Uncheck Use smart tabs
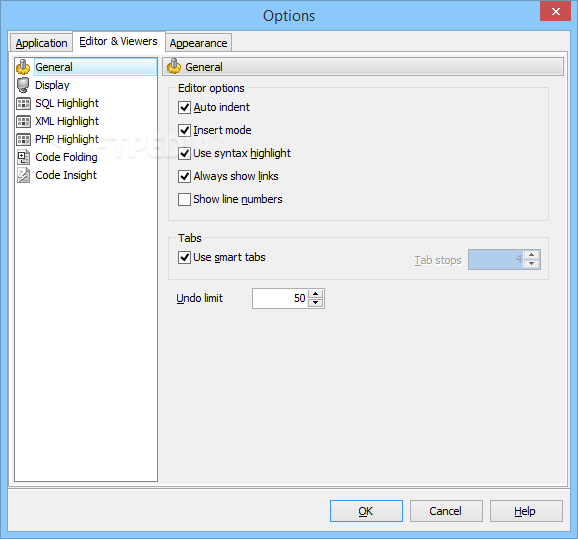578x539 pixels. click(x=184, y=257)
